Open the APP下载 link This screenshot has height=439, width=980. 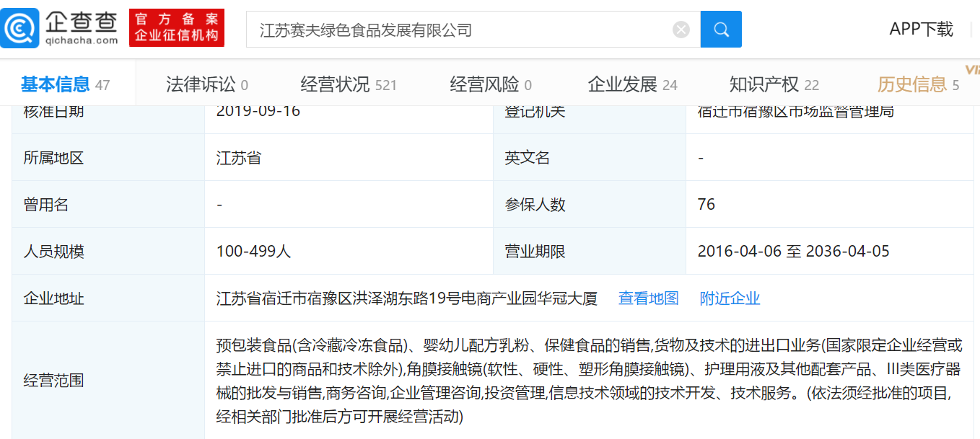coord(921,29)
